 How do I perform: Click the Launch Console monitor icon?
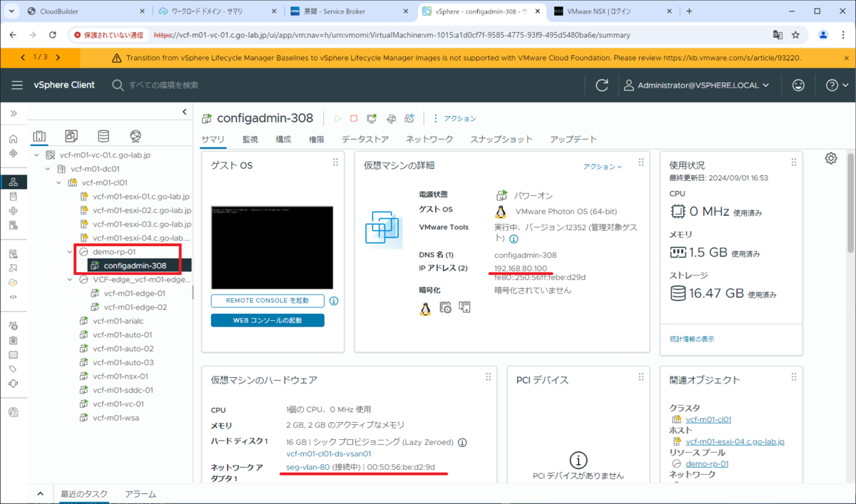click(372, 118)
